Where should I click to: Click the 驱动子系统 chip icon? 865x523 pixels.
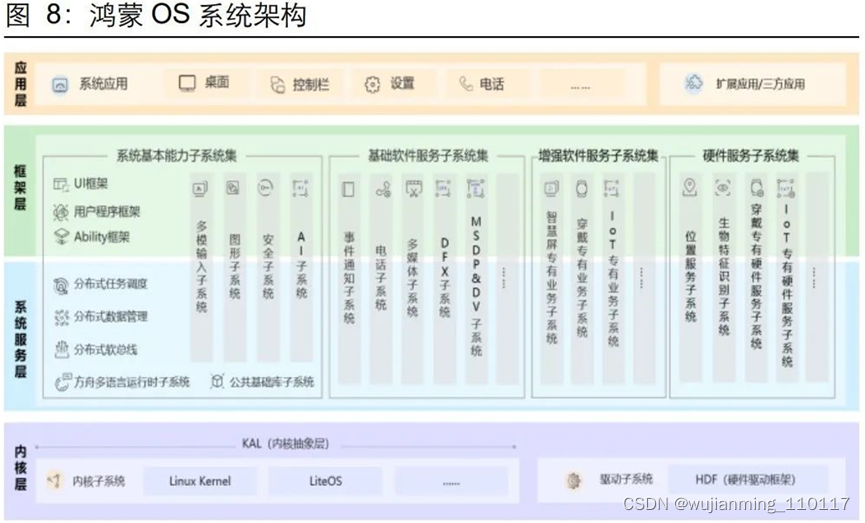574,481
